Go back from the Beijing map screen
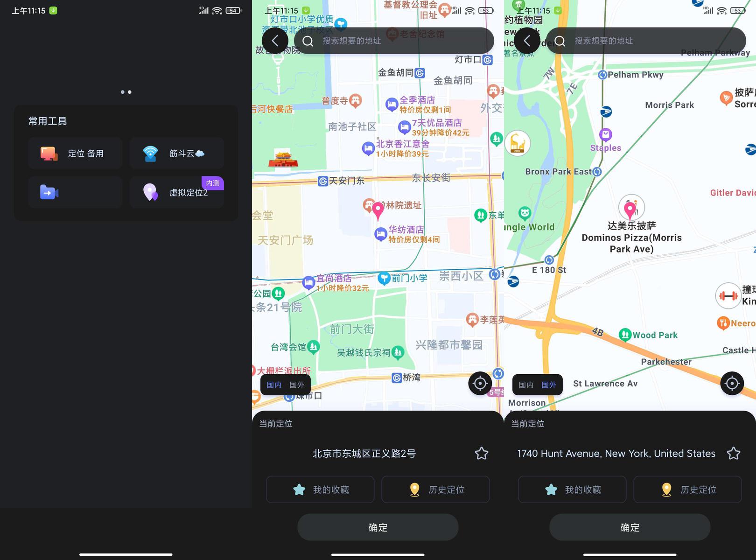This screenshot has width=756, height=560. pos(275,41)
